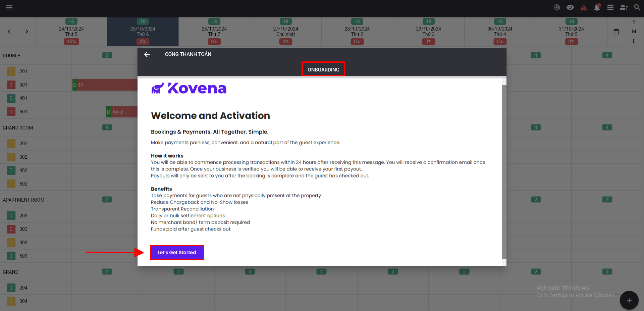Toggle the eye visibility icon in top bar

click(570, 7)
